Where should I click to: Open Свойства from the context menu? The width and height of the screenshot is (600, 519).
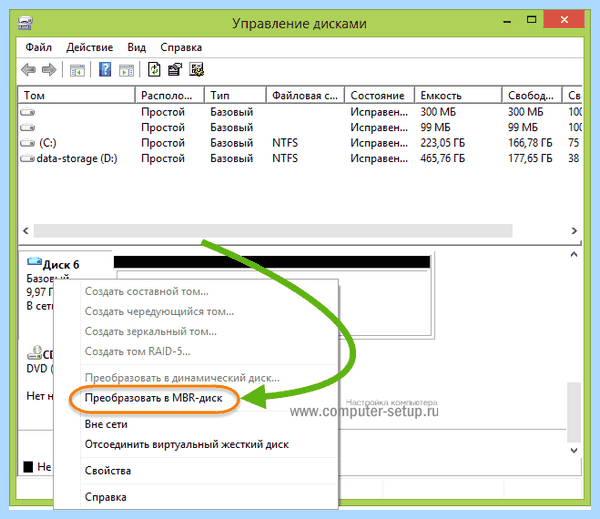coord(108,471)
